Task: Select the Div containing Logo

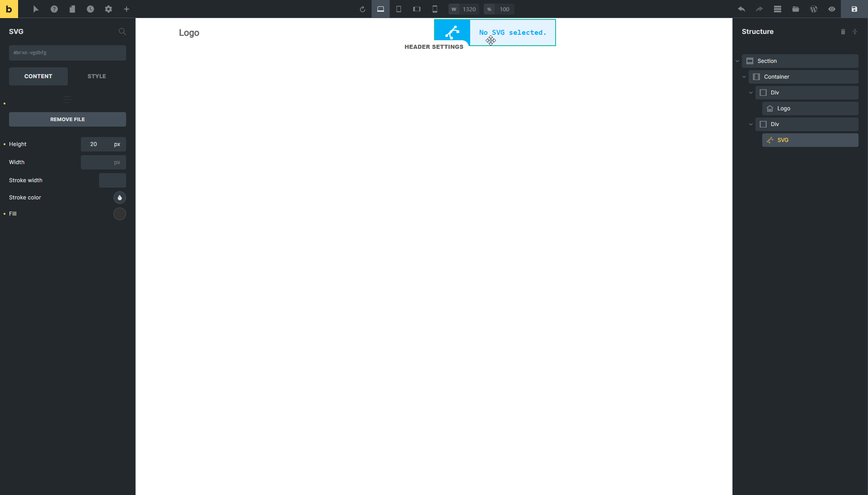Action: [x=807, y=93]
